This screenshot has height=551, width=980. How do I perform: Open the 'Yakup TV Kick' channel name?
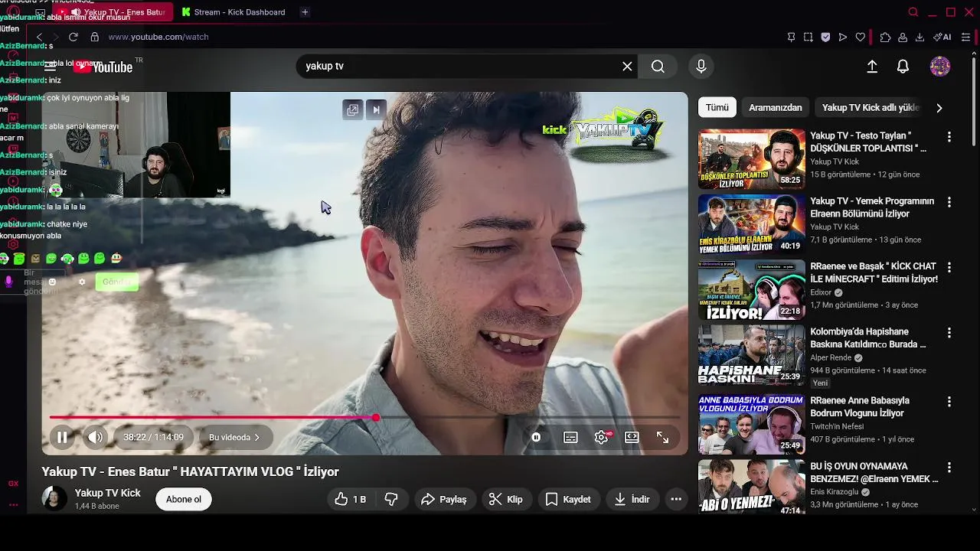pyautogui.click(x=108, y=494)
